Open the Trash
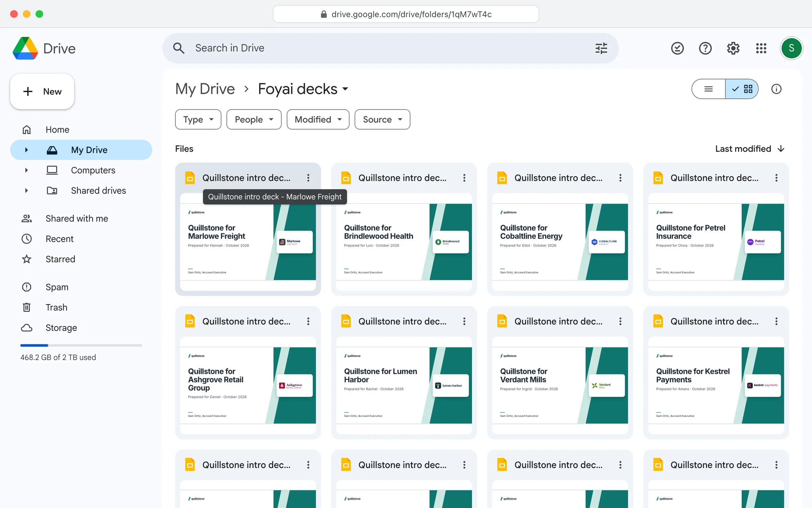The image size is (812, 508). point(81,308)
